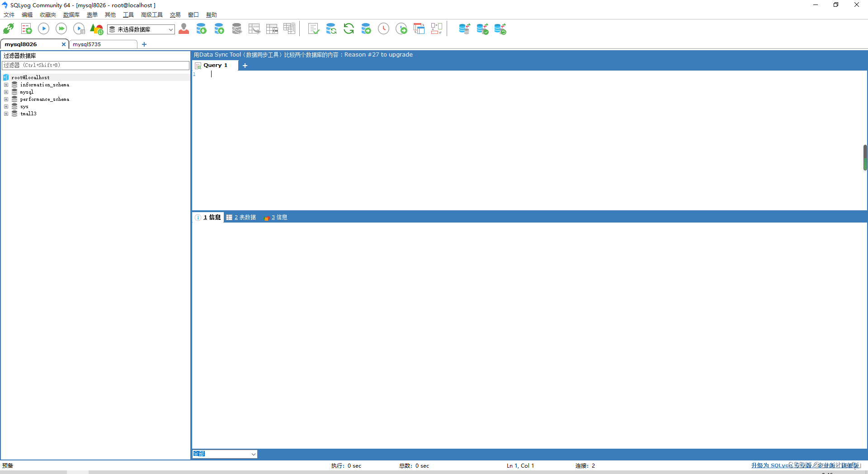Screen dimensions: 868x474
Task: Click the Execute and Edit Resultset icon
Action: (x=79, y=29)
